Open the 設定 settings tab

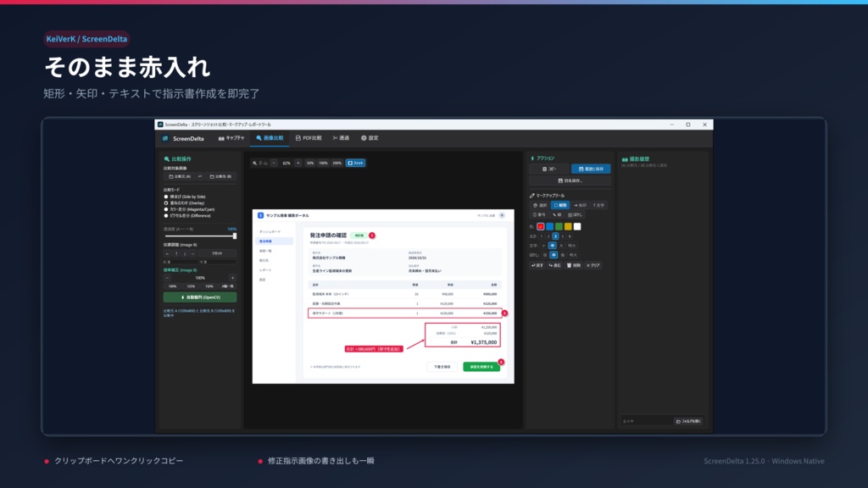370,138
